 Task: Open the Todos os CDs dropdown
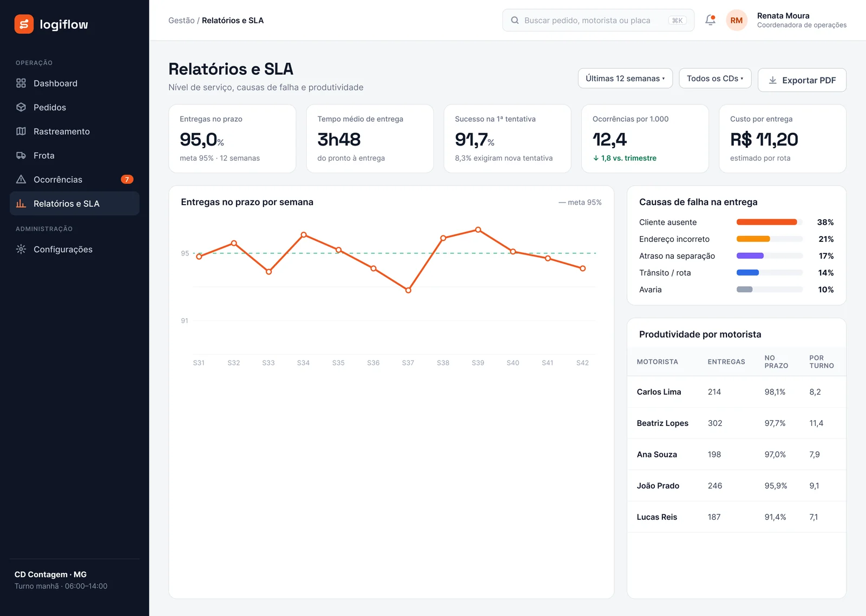click(x=715, y=78)
